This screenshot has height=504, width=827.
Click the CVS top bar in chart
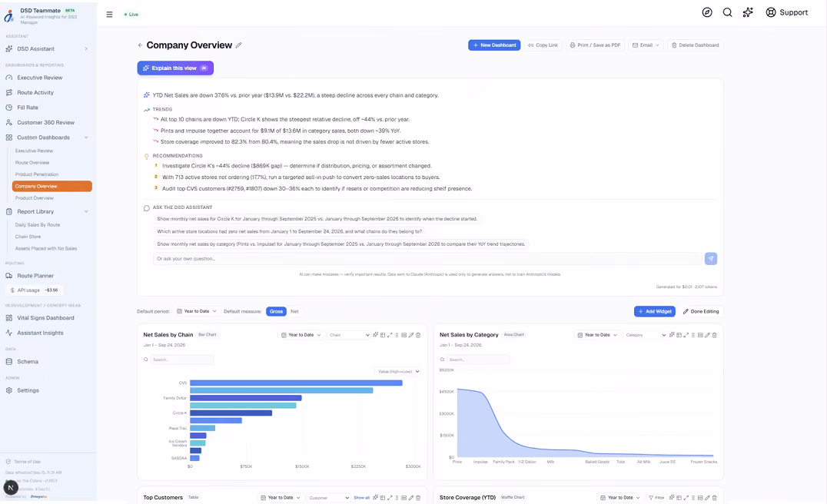[x=296, y=383]
